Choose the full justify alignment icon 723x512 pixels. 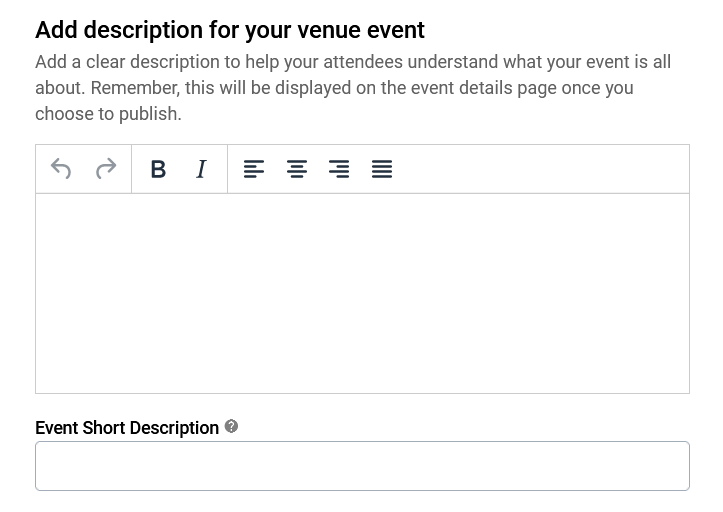tap(382, 169)
